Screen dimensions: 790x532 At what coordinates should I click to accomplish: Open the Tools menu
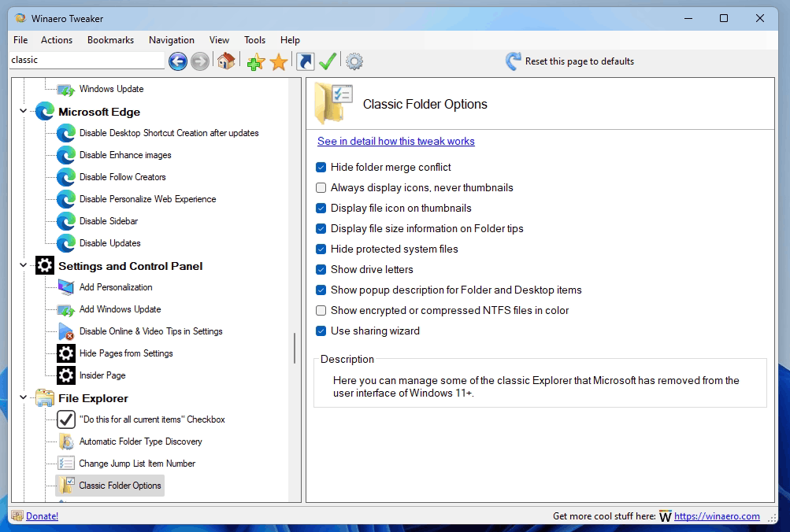pyautogui.click(x=254, y=40)
